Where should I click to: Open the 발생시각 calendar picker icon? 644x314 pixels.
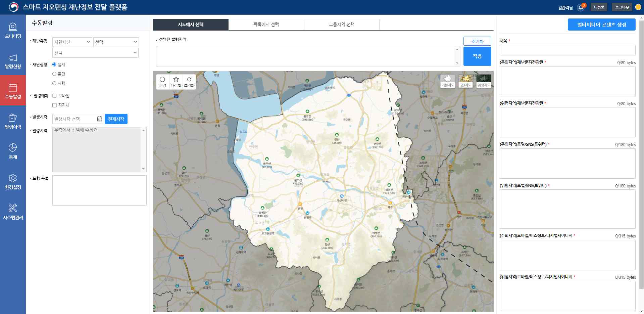coord(100,119)
